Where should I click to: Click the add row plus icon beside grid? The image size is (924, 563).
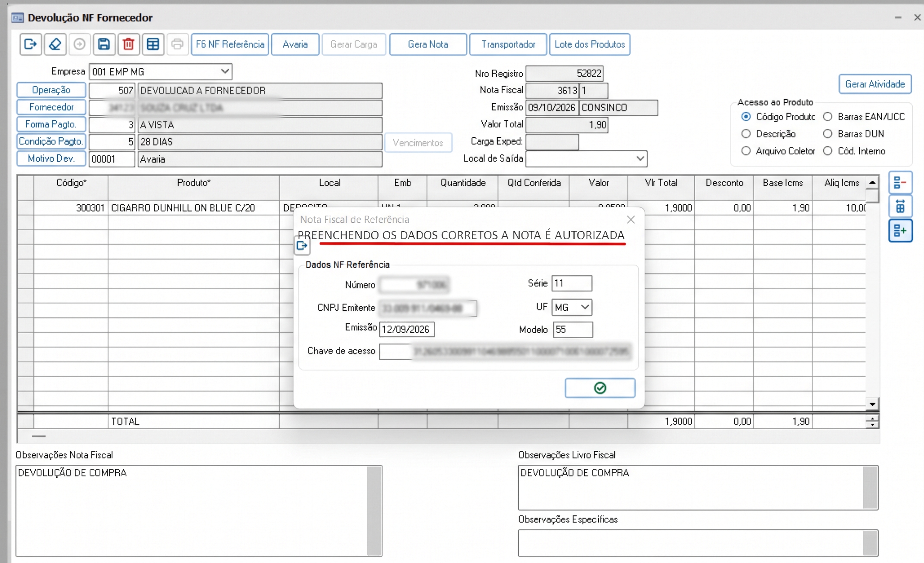[900, 231]
